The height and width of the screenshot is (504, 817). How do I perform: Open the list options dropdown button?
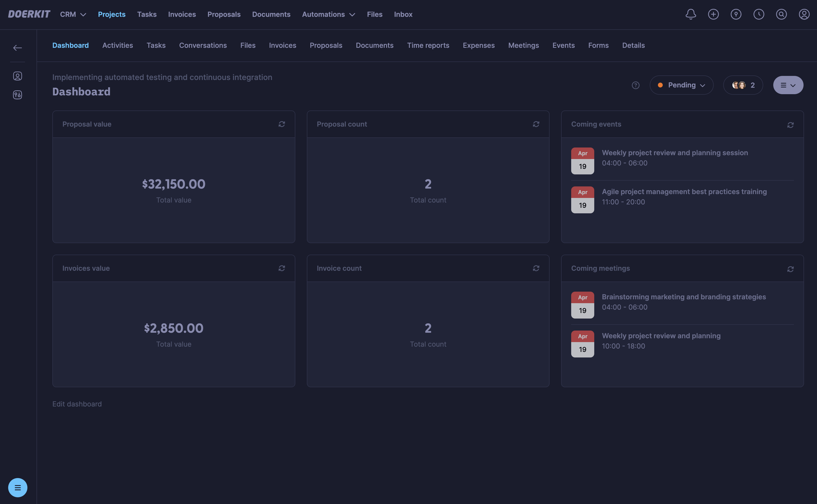(x=788, y=85)
